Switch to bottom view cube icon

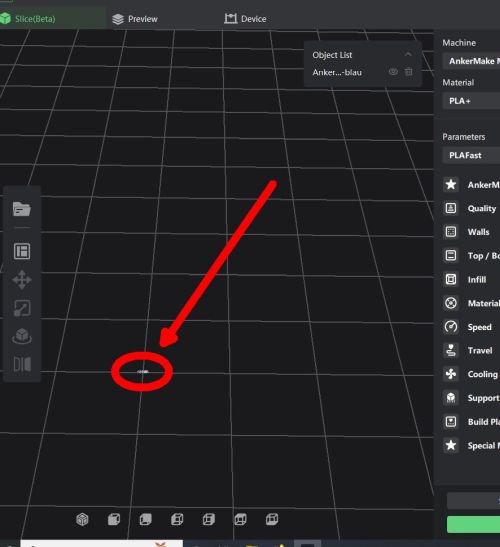272,519
